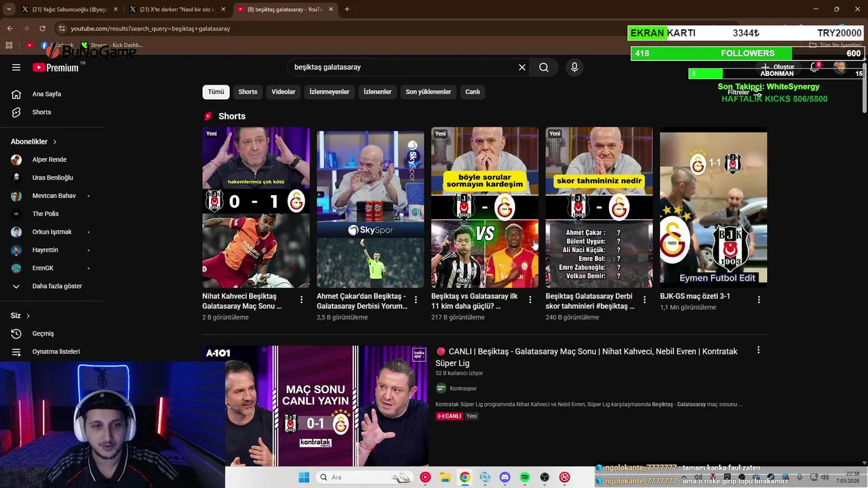This screenshot has height=488, width=868.
Task: Select the Shorts filter chip
Action: tap(248, 91)
